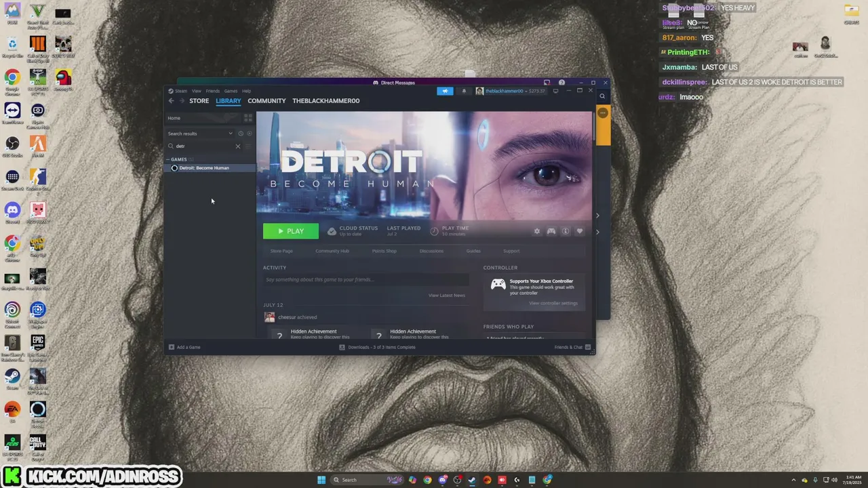
Task: Clear the library search text
Action: [237, 146]
